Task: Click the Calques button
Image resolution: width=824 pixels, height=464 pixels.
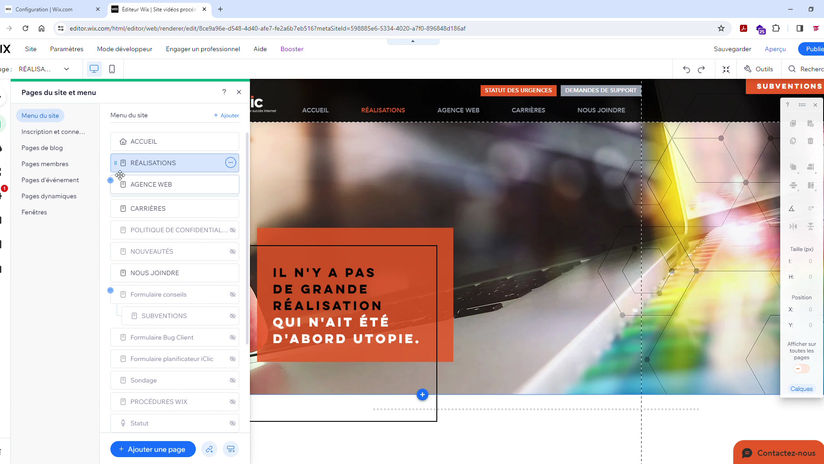Action: click(801, 389)
